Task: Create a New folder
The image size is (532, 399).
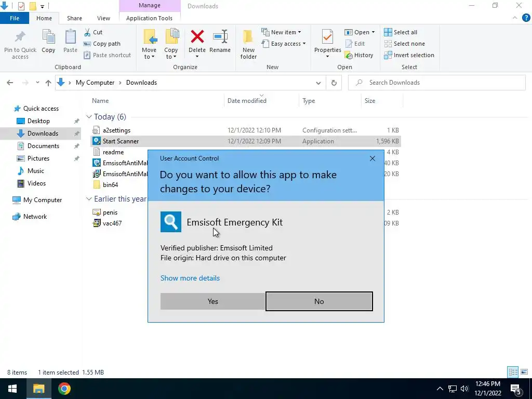Action: pos(248,44)
